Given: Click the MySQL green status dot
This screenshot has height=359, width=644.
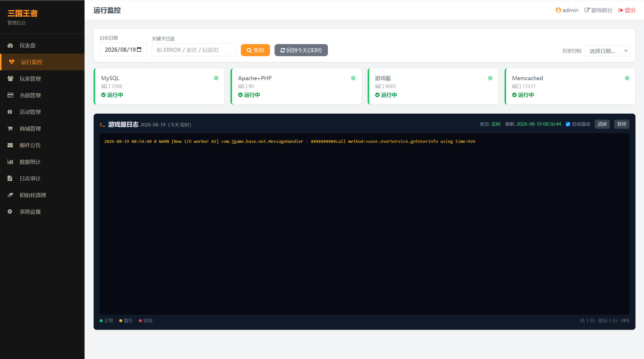Looking at the screenshot, I should point(216,78).
